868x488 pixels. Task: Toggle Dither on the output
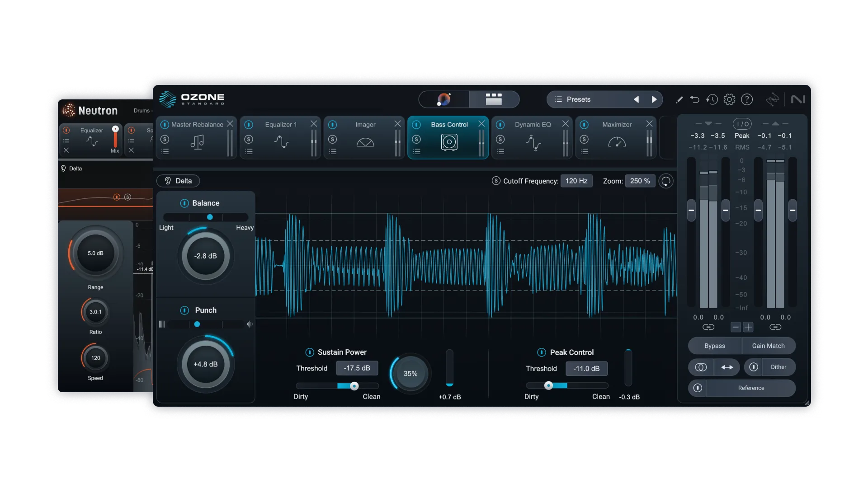coord(778,367)
